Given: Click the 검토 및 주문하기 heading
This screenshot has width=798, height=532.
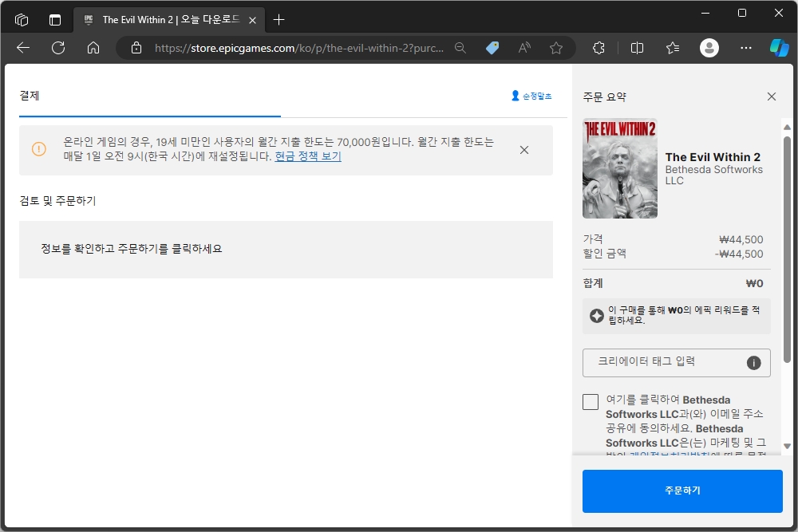Looking at the screenshot, I should click(x=57, y=201).
